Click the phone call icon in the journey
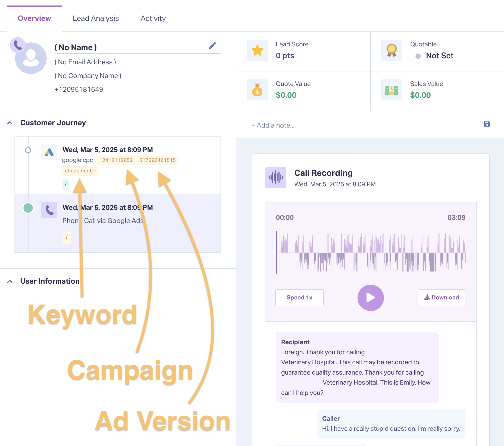 coord(49,210)
